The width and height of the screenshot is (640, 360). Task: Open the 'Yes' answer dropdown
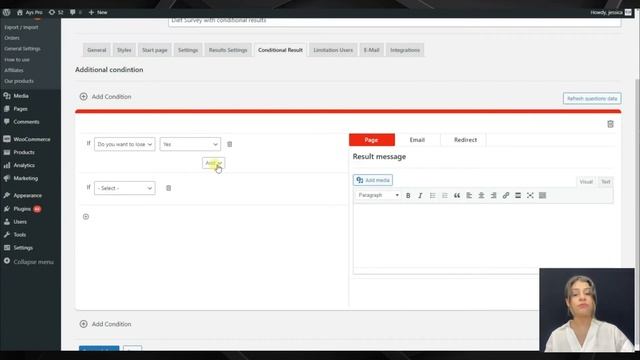click(x=190, y=144)
